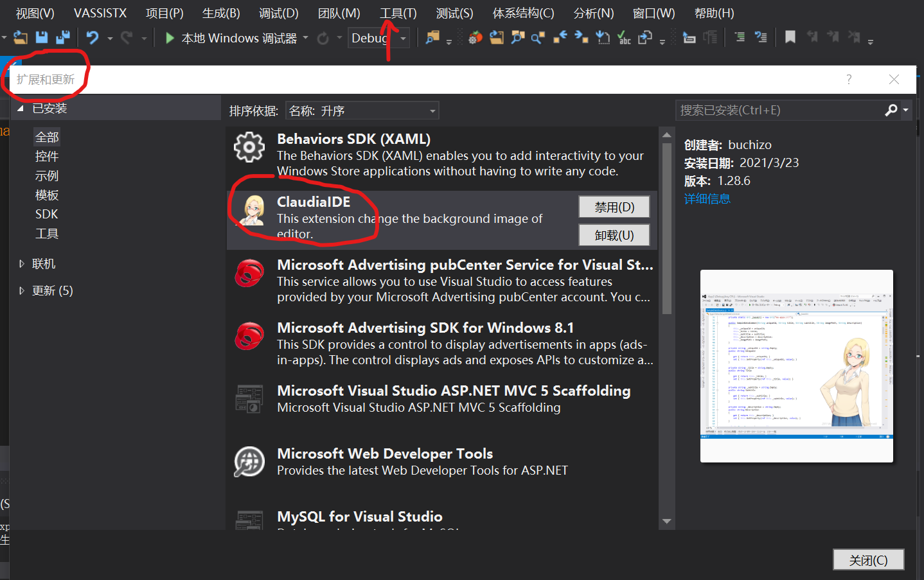This screenshot has width=924, height=580.
Task: Open the 项目(P) menu
Action: point(164,13)
